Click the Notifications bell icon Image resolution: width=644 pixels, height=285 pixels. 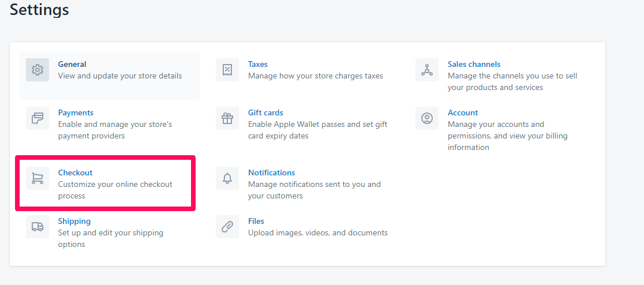pyautogui.click(x=227, y=178)
